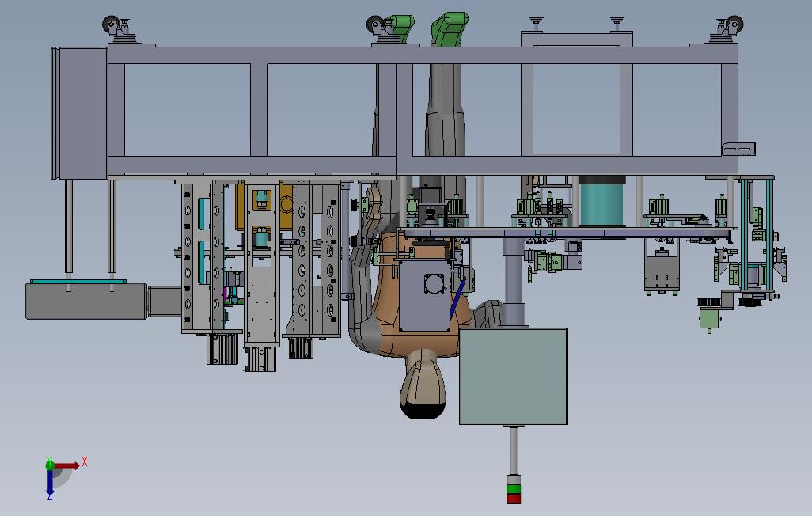The width and height of the screenshot is (812, 516).
Task: Select the thick gray column above the square panel
Action: 513,283
